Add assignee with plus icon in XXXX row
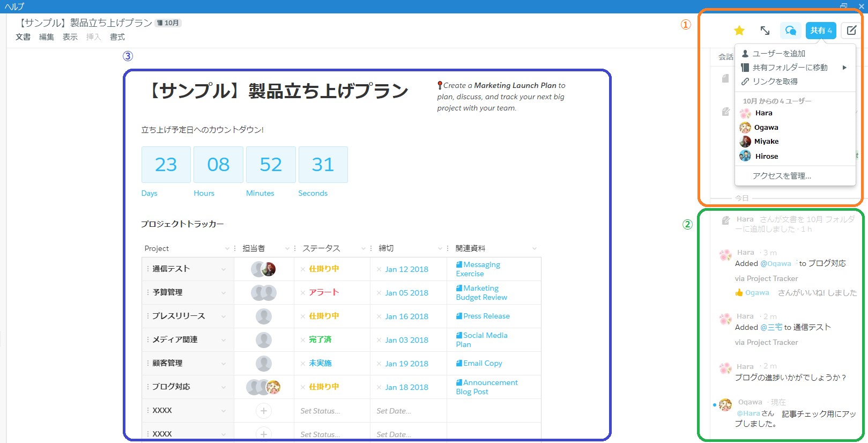 pyautogui.click(x=263, y=411)
